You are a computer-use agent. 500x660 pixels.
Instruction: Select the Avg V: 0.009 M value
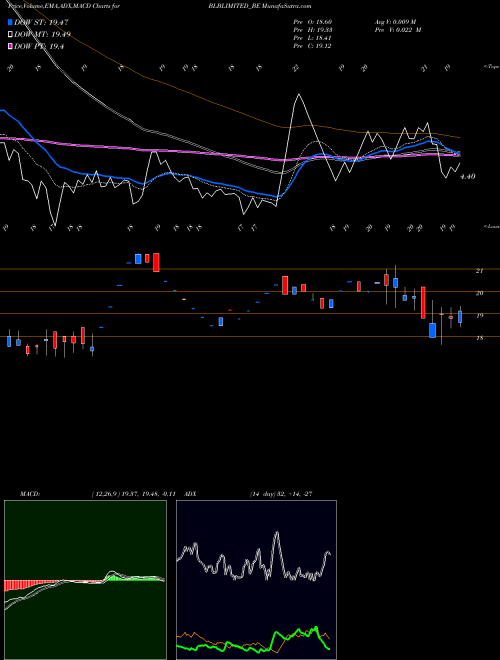click(x=395, y=21)
